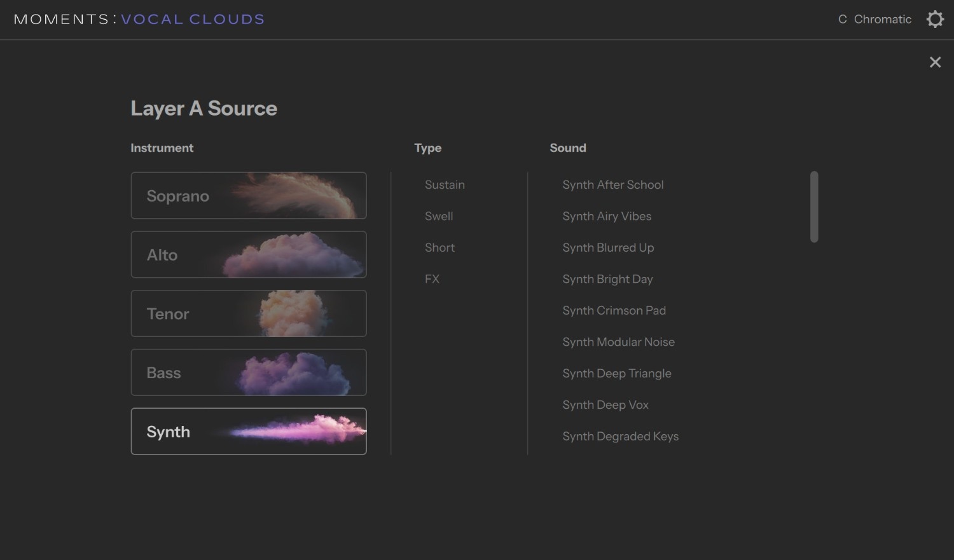Select the Tenor instrument cloud
Screen dimensions: 954x560
pyautogui.click(x=248, y=313)
